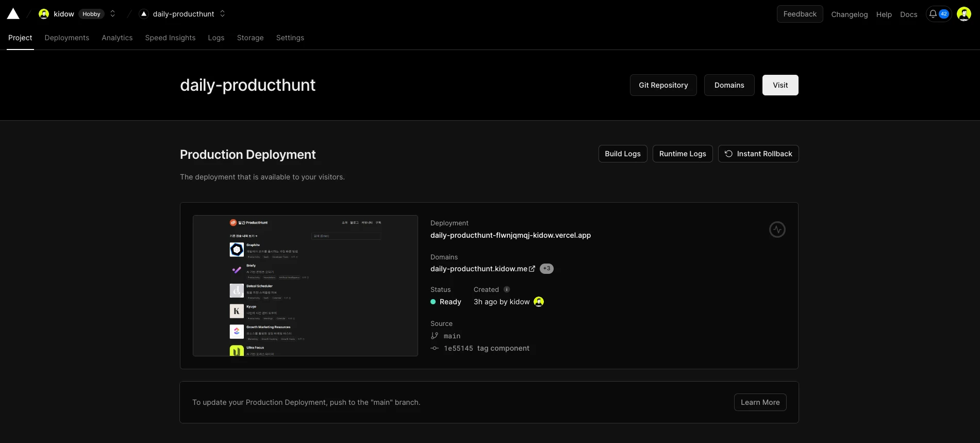980x443 pixels.
Task: Click the Domains button
Action: click(x=729, y=85)
